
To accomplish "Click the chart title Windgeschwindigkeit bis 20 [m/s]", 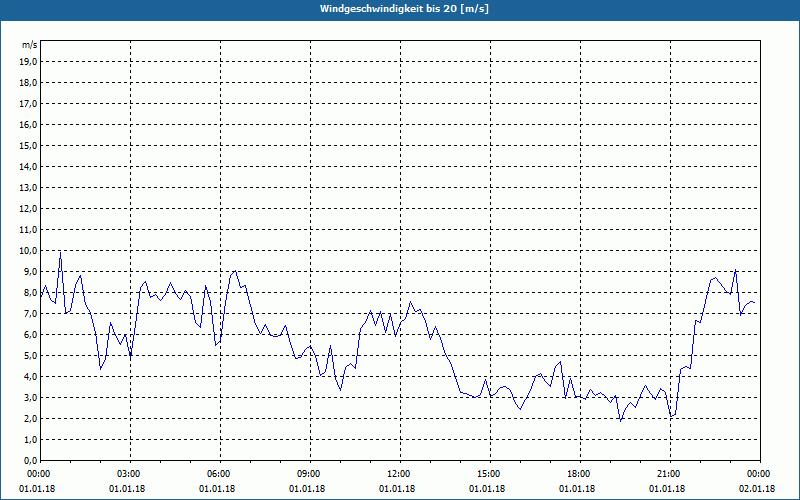I will (404, 9).
